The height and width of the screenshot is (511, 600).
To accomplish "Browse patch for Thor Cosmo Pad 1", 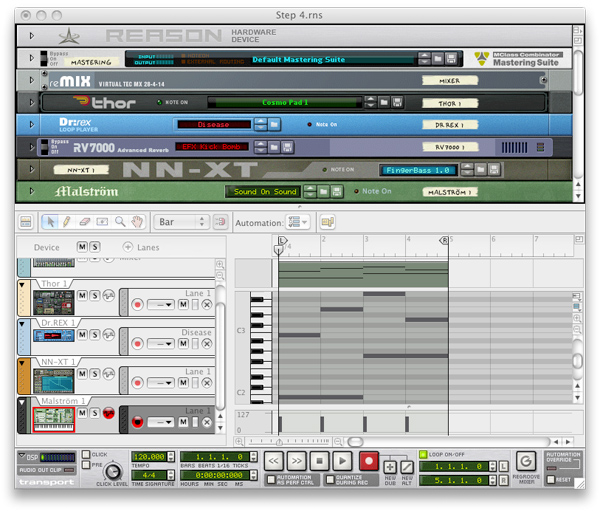I will [x=384, y=102].
